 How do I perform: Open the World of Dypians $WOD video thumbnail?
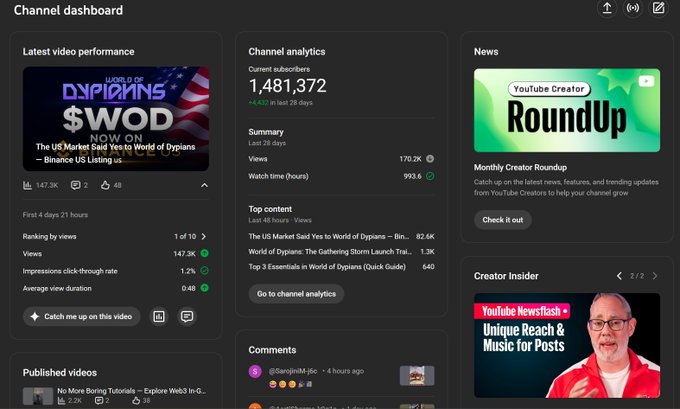point(116,118)
